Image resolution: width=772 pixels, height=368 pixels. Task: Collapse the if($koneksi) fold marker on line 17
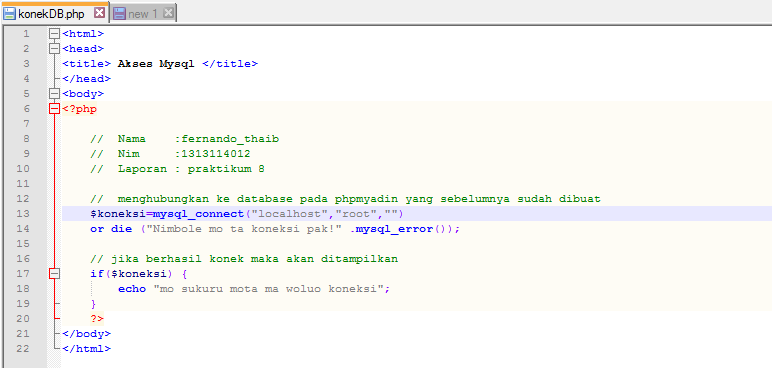(x=55, y=273)
